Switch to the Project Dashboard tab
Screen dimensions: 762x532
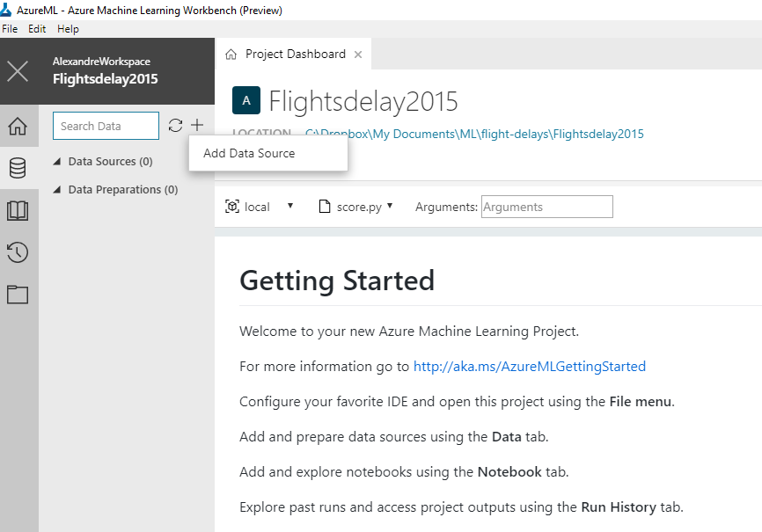tap(296, 54)
